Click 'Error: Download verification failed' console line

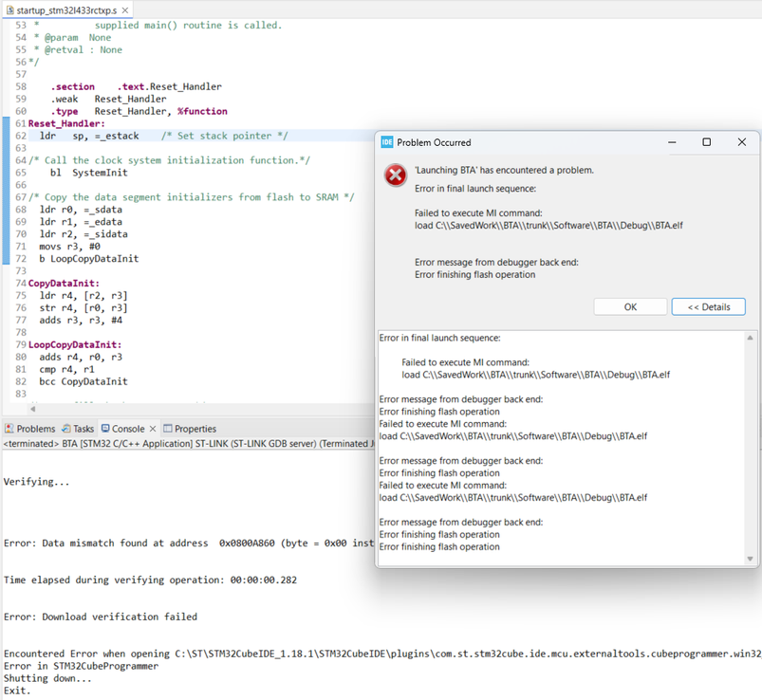click(x=101, y=617)
